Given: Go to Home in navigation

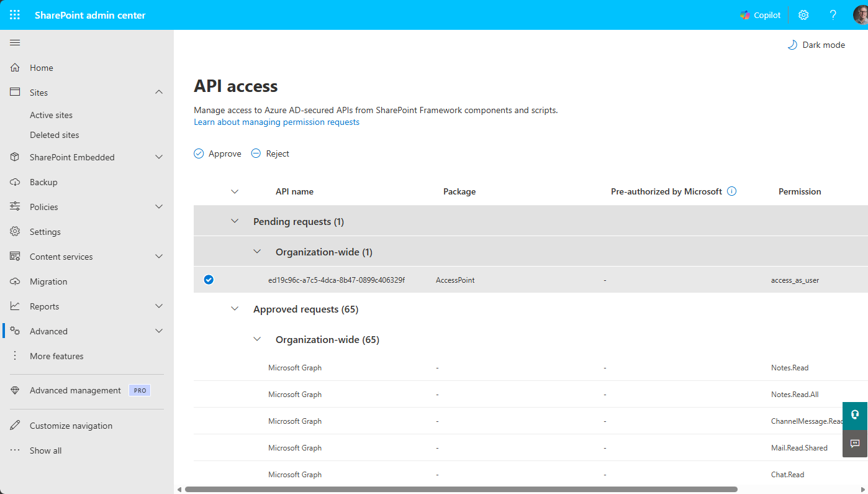Looking at the screenshot, I should pos(42,68).
